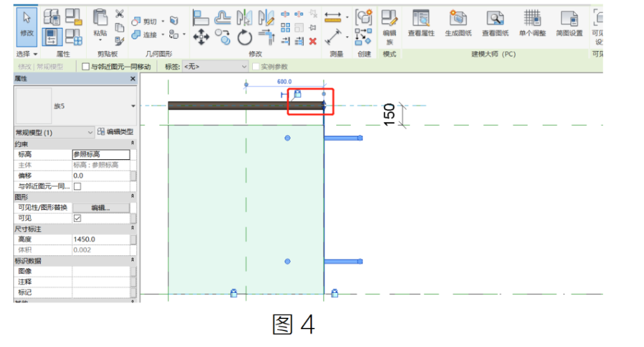This screenshot has width=644, height=347.
Task: Click the Array tool grid icon
Action: pyautogui.click(x=285, y=27)
